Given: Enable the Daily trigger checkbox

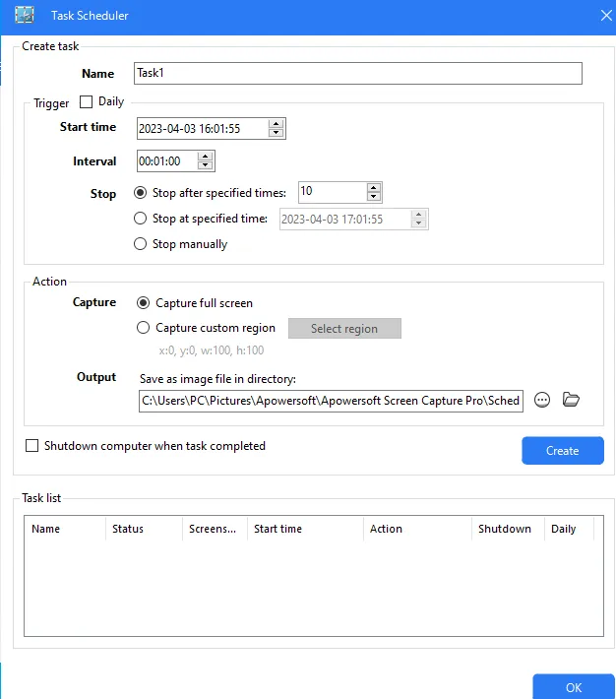Looking at the screenshot, I should point(86,102).
